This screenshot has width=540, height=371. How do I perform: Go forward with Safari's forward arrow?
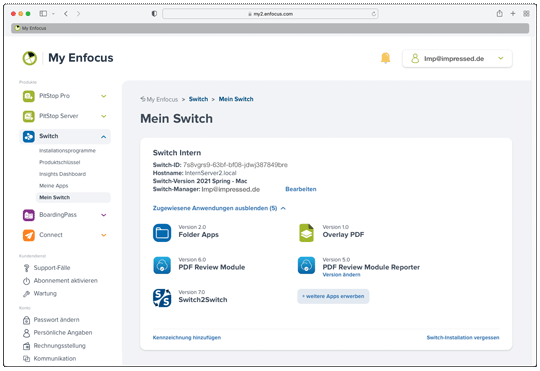click(x=79, y=14)
